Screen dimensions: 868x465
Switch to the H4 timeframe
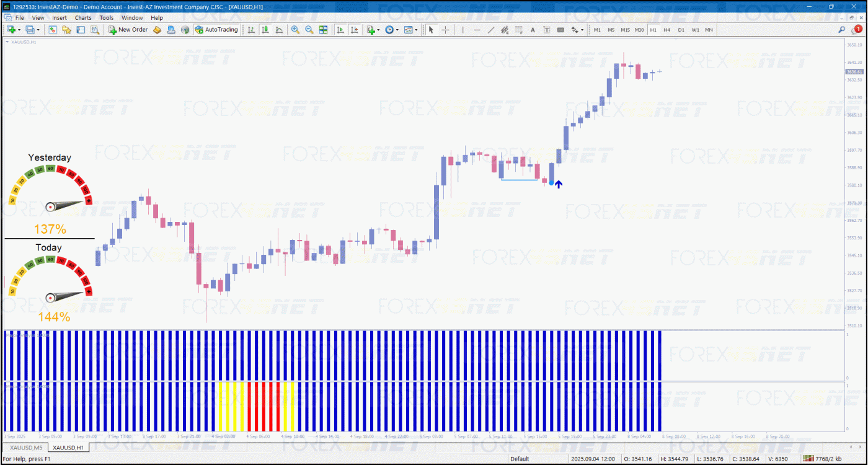coord(666,30)
